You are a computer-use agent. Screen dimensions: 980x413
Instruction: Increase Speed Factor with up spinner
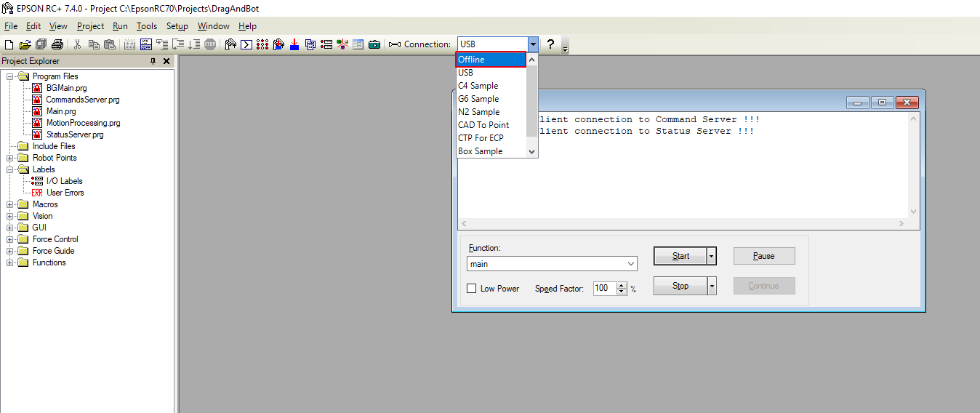(622, 286)
